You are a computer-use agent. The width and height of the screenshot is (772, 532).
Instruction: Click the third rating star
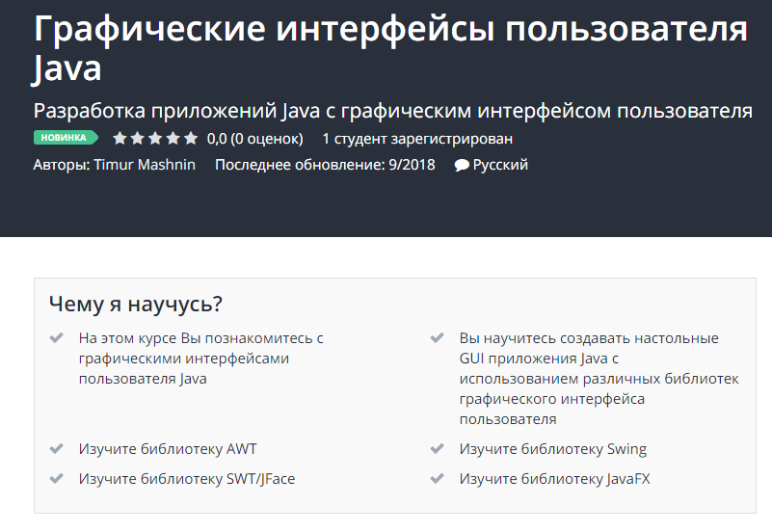(x=155, y=138)
